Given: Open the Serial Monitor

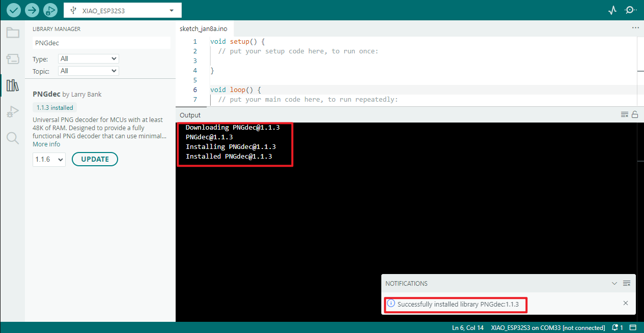Looking at the screenshot, I should [630, 10].
